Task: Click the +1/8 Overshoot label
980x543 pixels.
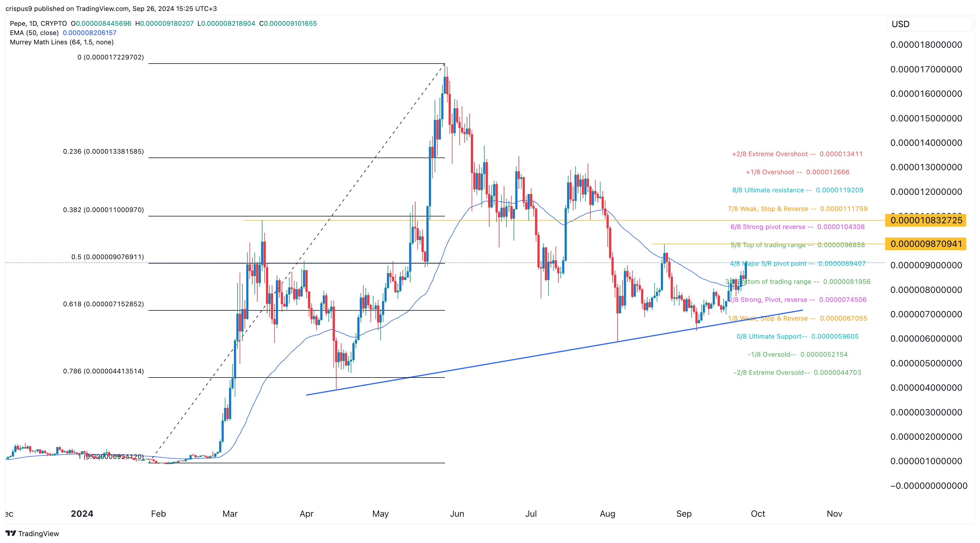Action: 797,172
